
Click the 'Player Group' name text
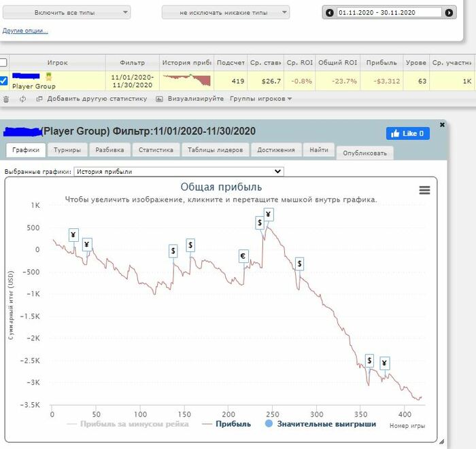click(34, 86)
